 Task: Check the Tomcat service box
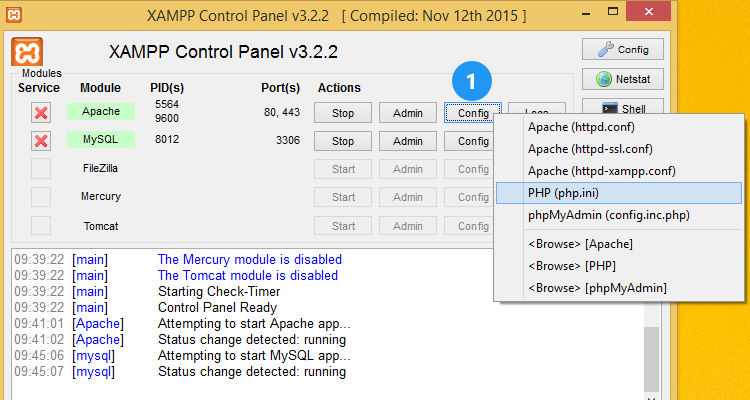(41, 225)
